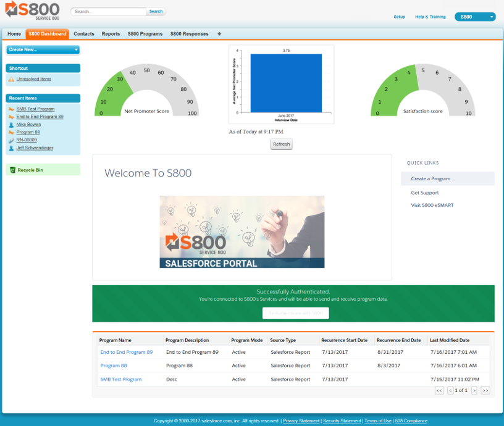This screenshot has width=504, height=426.
Task: Click the record icon next to RN-00009
Action: (12, 140)
